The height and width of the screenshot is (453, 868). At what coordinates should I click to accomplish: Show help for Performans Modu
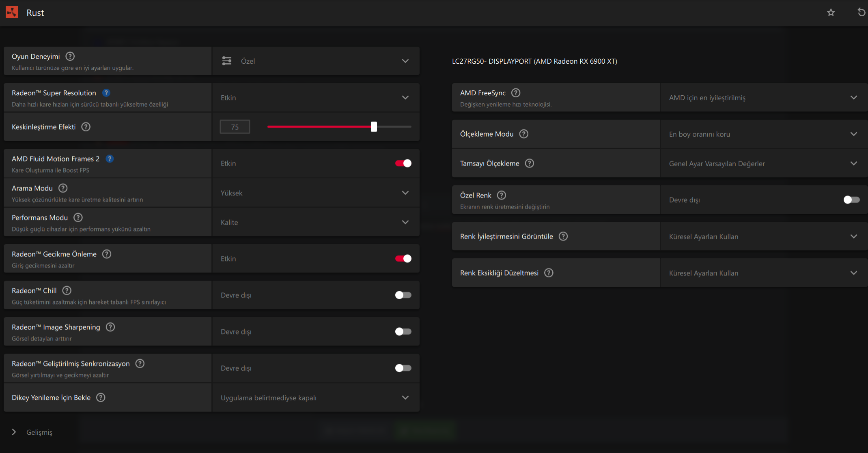click(x=78, y=218)
